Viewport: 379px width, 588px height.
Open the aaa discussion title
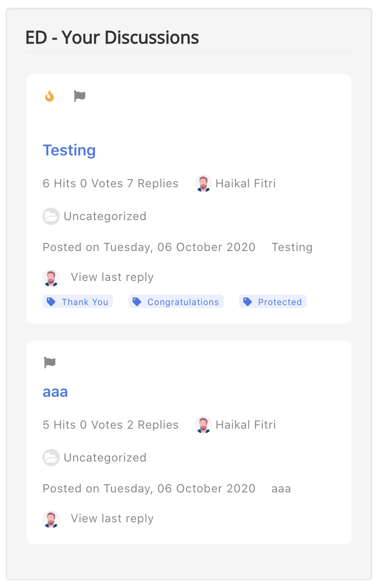click(x=55, y=392)
